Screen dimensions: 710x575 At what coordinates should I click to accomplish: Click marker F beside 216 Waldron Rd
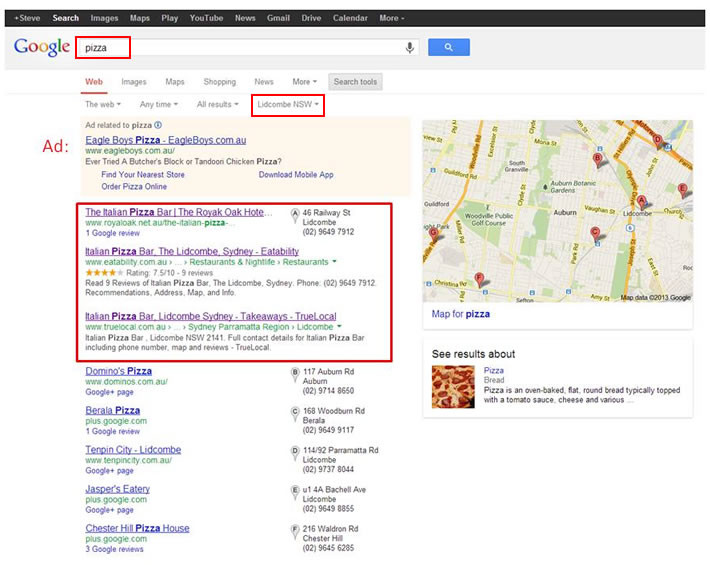(295, 529)
